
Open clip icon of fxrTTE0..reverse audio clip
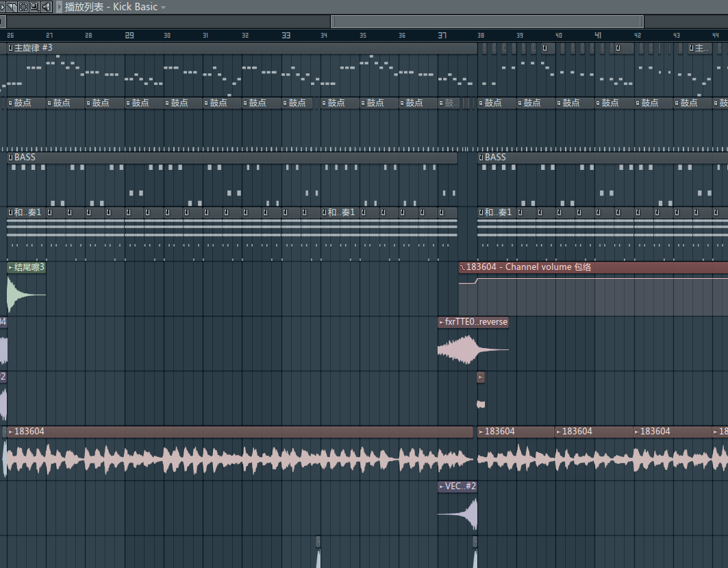[x=442, y=322]
